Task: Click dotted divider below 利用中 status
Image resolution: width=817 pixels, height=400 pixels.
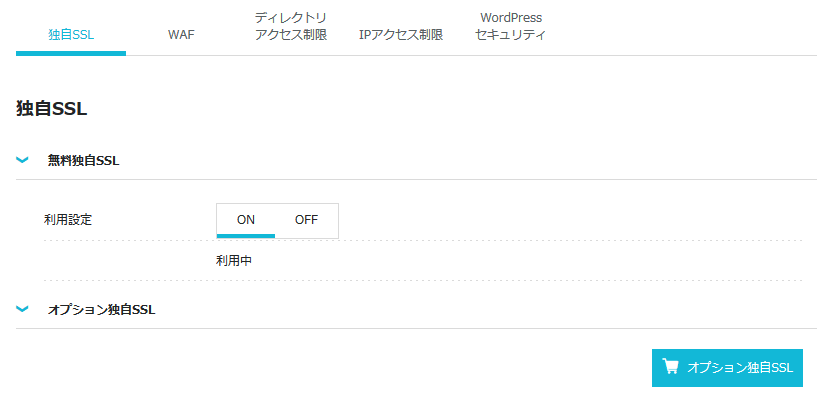Action: 423,280
